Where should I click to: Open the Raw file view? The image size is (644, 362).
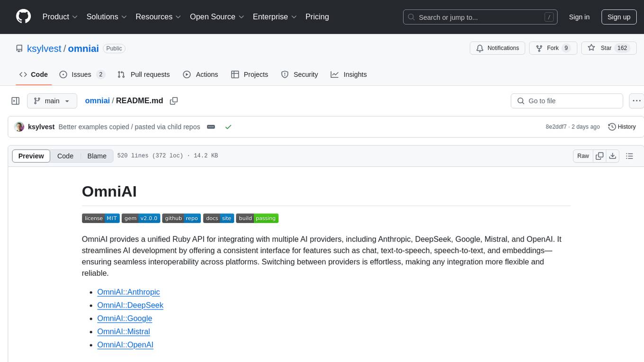pyautogui.click(x=583, y=156)
